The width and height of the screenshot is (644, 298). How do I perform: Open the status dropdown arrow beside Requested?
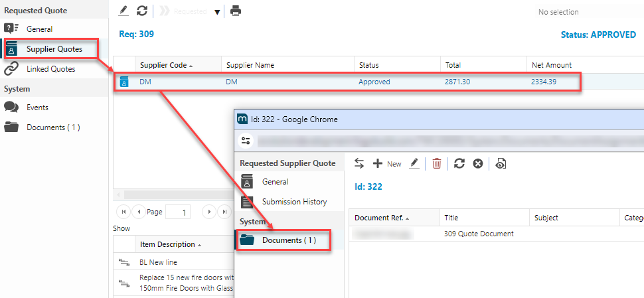pos(217,12)
